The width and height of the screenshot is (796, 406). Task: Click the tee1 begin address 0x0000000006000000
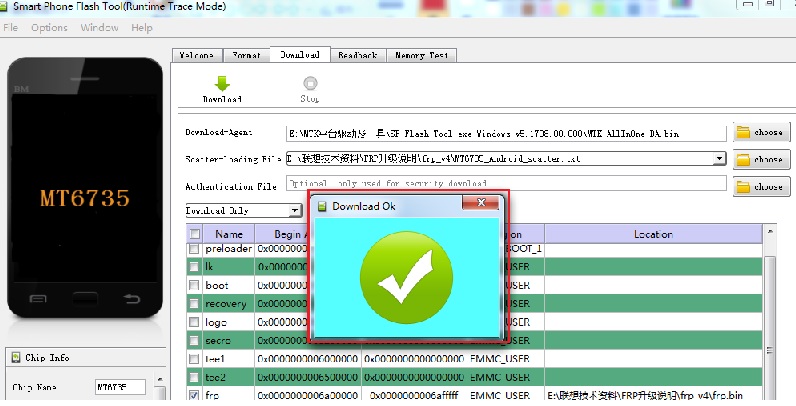coord(308,359)
